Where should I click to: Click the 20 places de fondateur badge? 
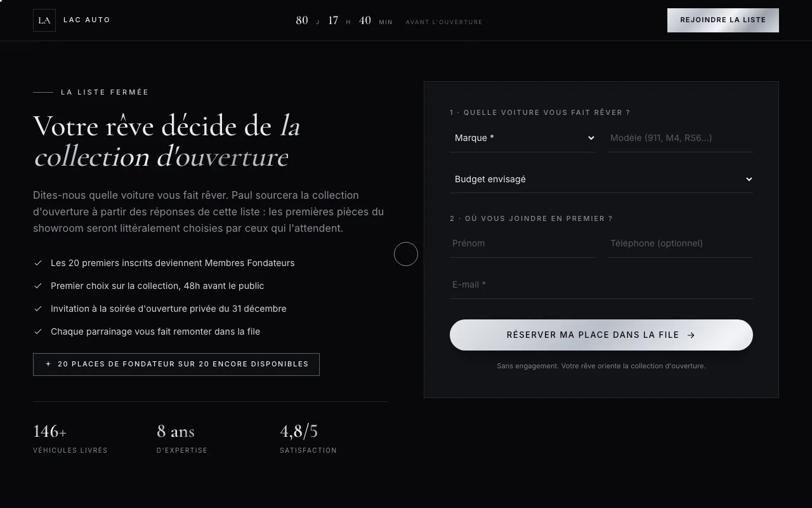(x=176, y=364)
